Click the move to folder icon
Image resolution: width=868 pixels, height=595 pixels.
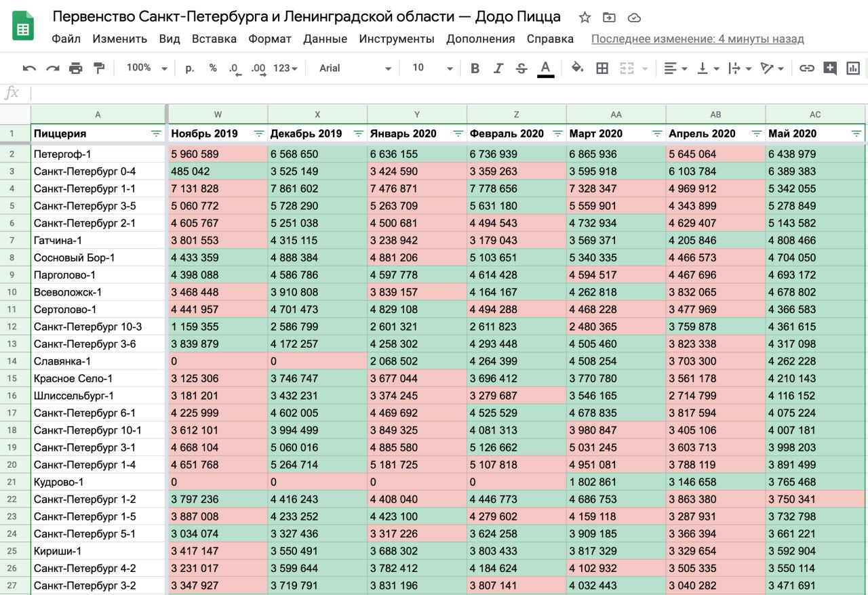609,18
